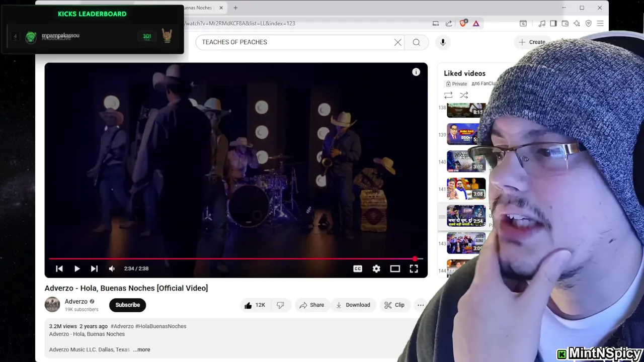Skip to the previous video

59,268
